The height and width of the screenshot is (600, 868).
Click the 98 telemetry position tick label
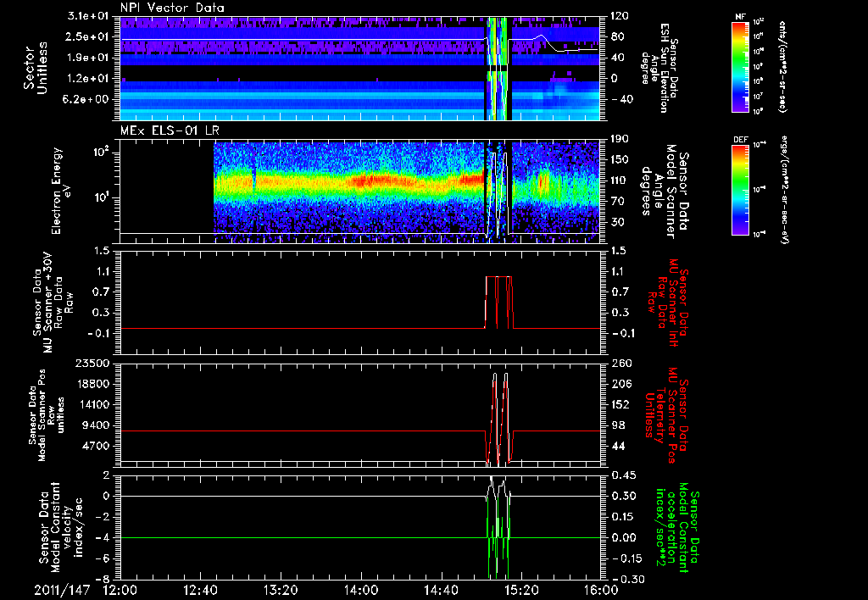618,425
